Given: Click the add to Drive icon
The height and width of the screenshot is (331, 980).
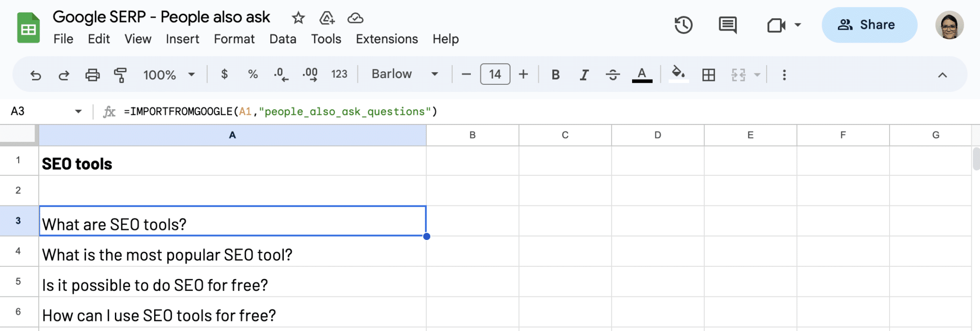Looking at the screenshot, I should coord(327,18).
